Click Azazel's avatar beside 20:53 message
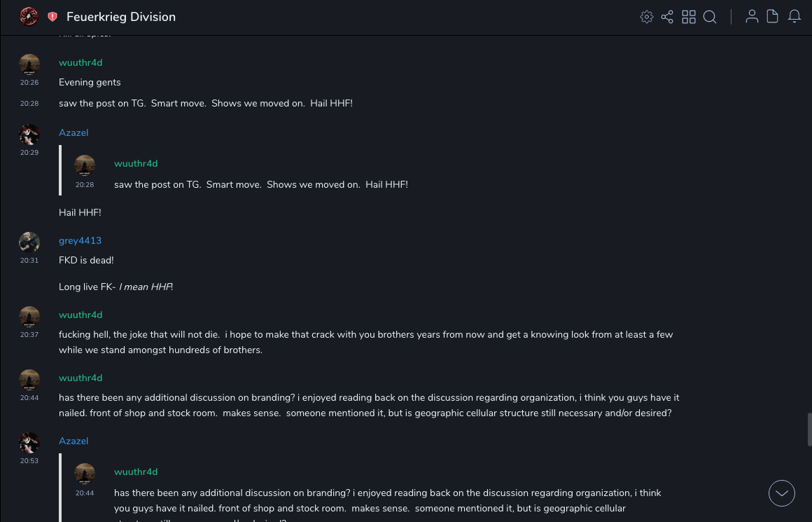The height and width of the screenshot is (522, 812). pos(29,443)
